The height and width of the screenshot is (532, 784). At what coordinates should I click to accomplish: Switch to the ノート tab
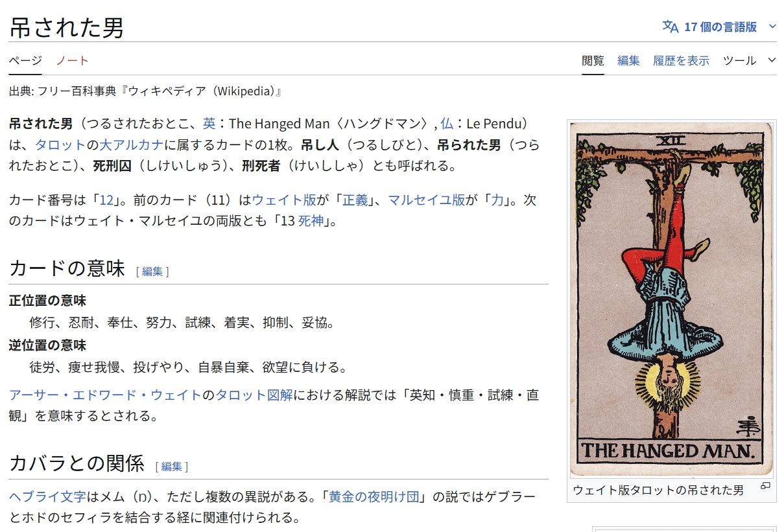tap(72, 60)
